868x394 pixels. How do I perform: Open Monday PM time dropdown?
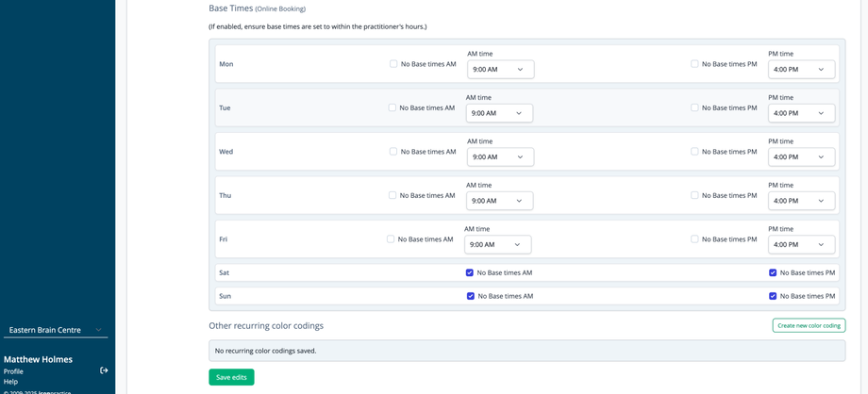coord(801,70)
